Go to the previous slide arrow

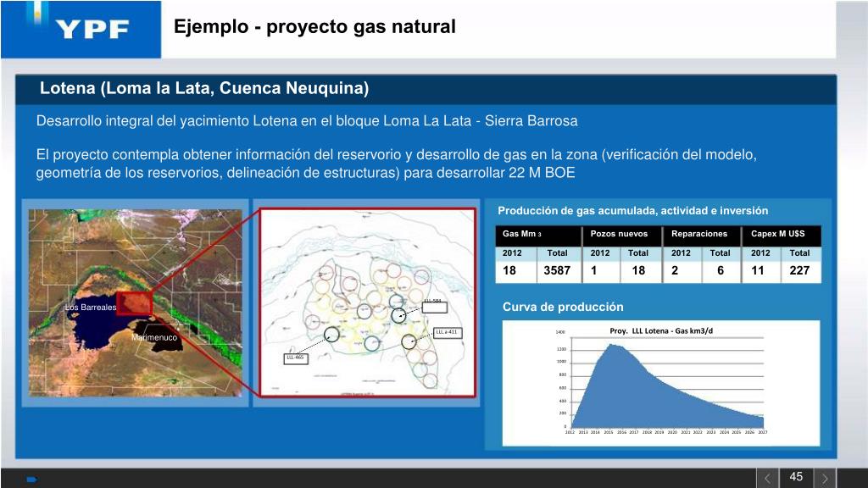tap(768, 478)
